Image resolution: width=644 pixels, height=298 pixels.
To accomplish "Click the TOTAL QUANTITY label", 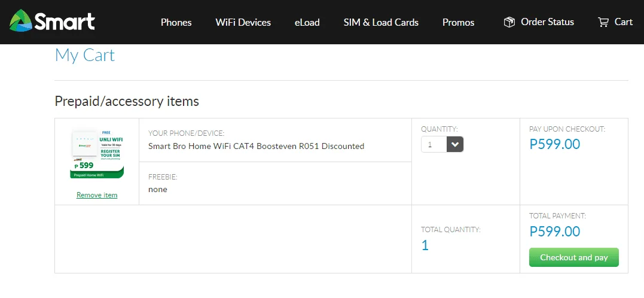I will click(x=450, y=230).
